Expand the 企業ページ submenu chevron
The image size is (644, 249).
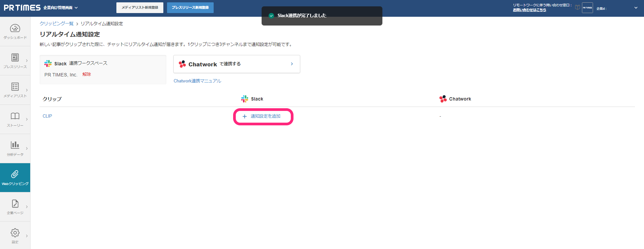[27, 207]
